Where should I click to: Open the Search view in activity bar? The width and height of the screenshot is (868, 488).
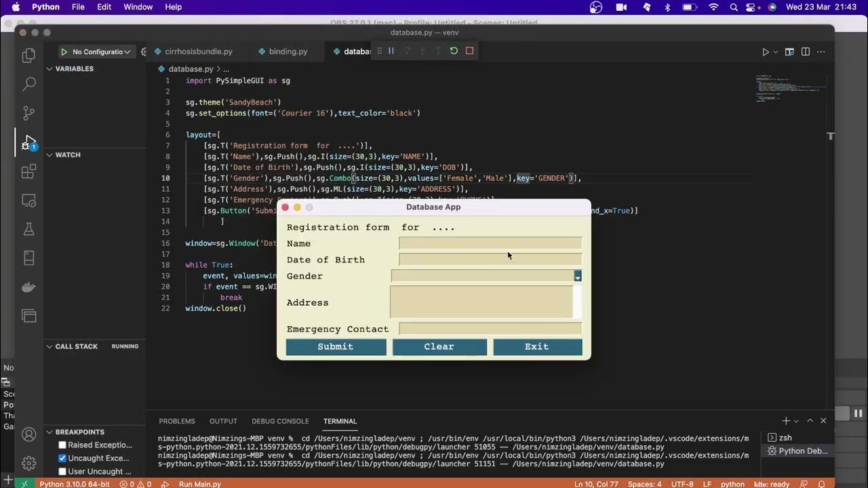click(x=28, y=84)
